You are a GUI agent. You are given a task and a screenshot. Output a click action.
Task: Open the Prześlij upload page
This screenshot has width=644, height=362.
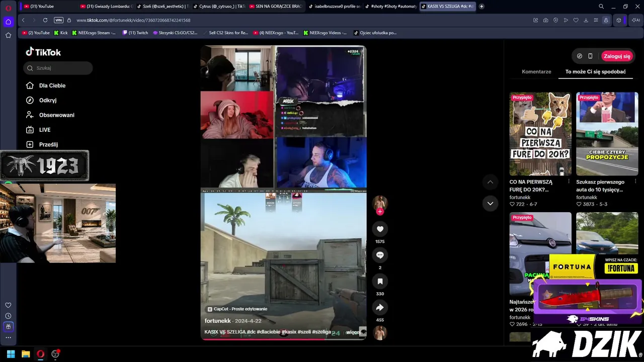point(48,144)
